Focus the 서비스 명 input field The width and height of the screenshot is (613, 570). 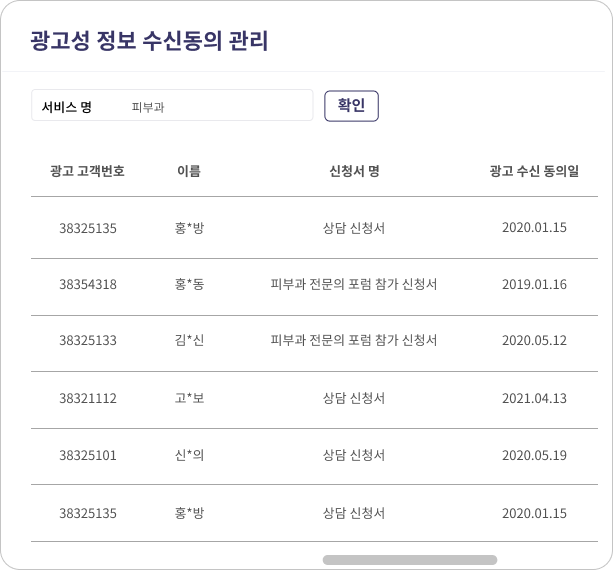click(172, 106)
